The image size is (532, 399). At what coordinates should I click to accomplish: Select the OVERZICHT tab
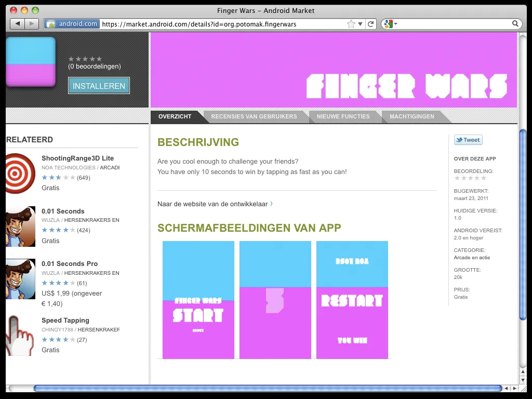(x=175, y=116)
